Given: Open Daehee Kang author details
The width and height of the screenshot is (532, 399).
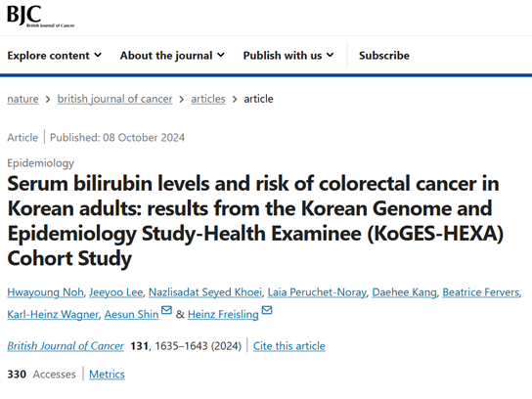Looking at the screenshot, I should (x=405, y=292).
